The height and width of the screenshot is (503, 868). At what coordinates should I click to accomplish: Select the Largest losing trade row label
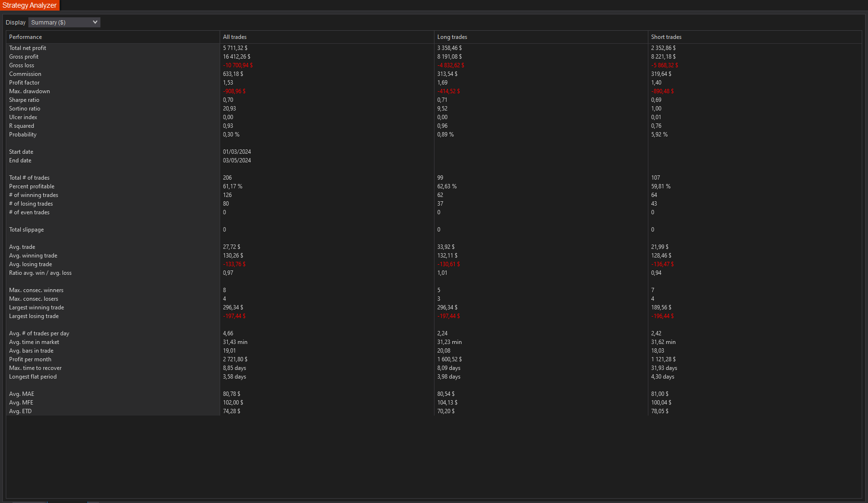tap(34, 316)
